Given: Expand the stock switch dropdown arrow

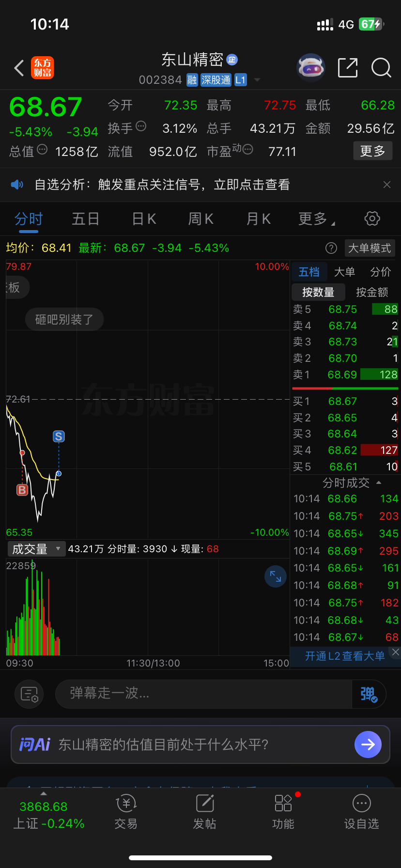Looking at the screenshot, I should coord(257,80).
